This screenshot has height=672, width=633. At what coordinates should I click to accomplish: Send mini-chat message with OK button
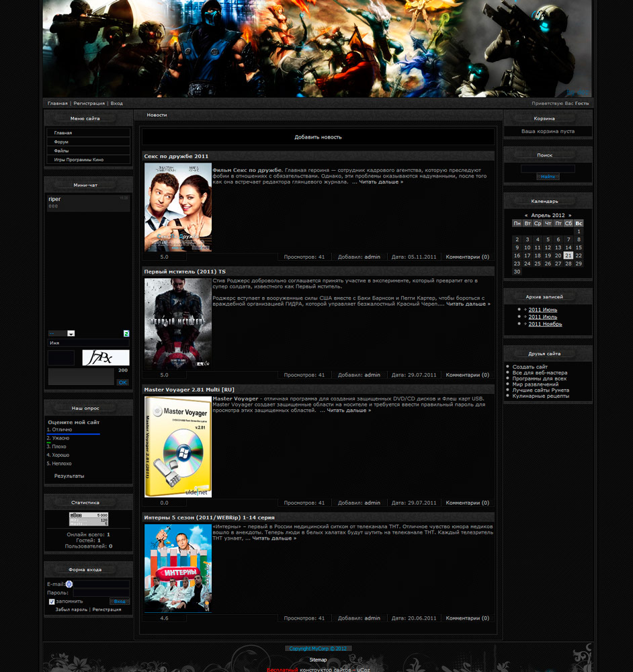pyautogui.click(x=123, y=383)
